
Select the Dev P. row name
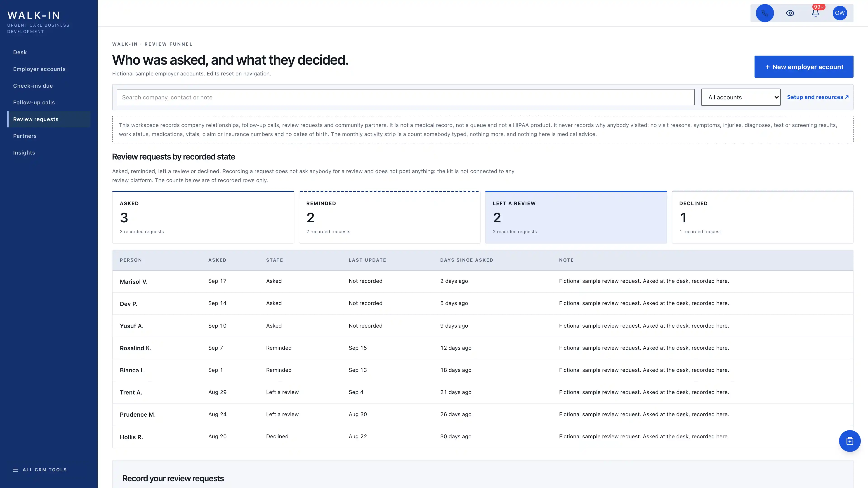pos(128,304)
